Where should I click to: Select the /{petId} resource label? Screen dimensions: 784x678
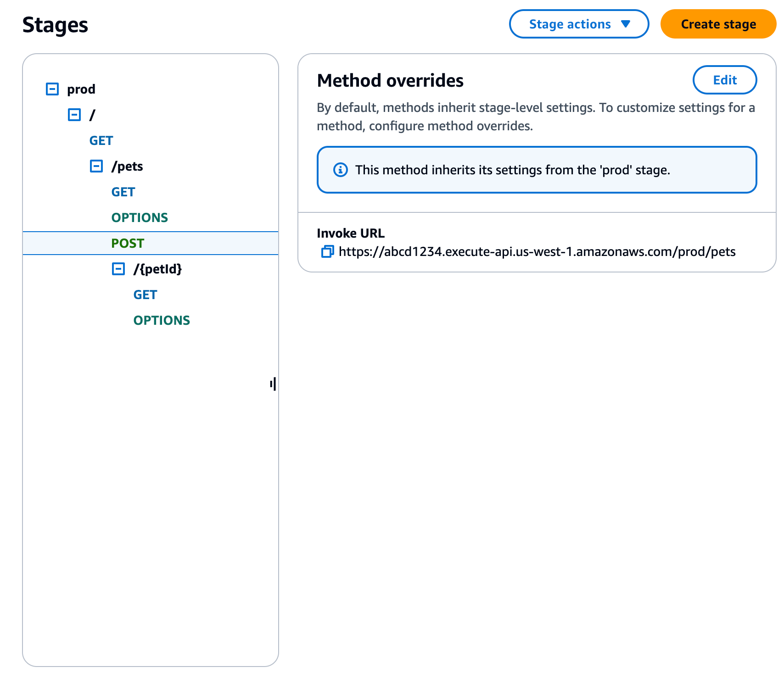coord(157,269)
